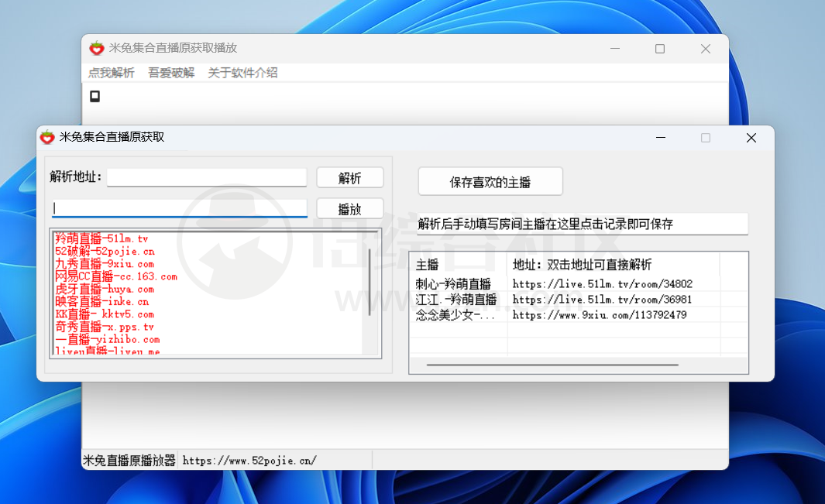The image size is (825, 504).
Task: Select 虎牙直播-huya.com in the list
Action: (104, 290)
